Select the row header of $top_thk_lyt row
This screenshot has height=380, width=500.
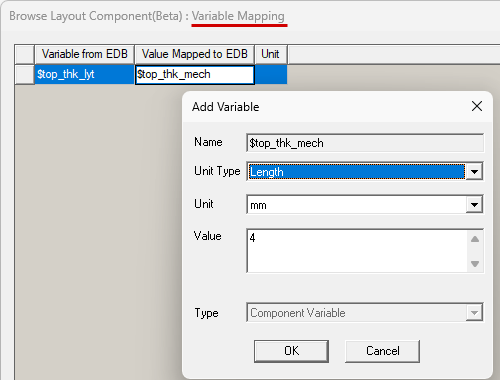click(25, 74)
